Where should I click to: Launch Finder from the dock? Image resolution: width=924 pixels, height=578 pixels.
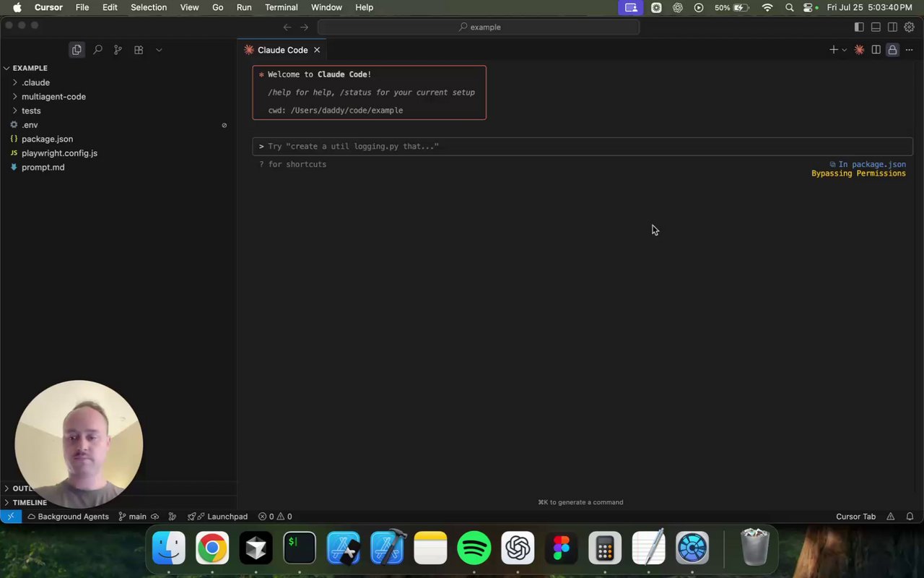(x=169, y=548)
